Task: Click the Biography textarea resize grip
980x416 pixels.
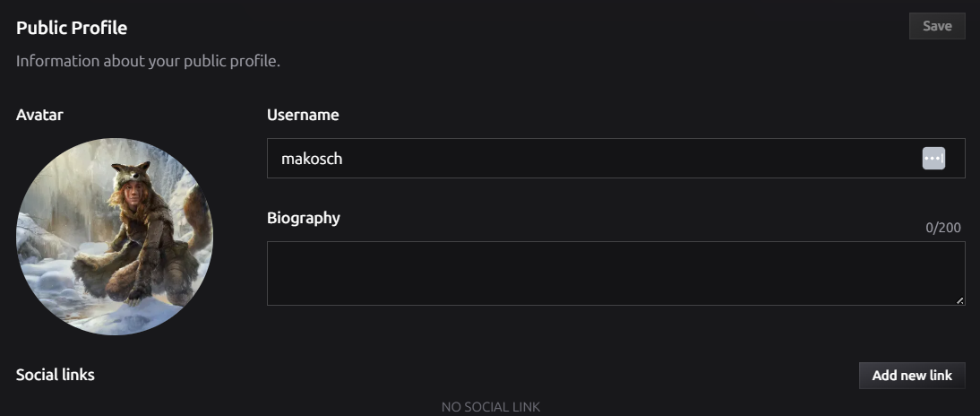Action: 959,300
